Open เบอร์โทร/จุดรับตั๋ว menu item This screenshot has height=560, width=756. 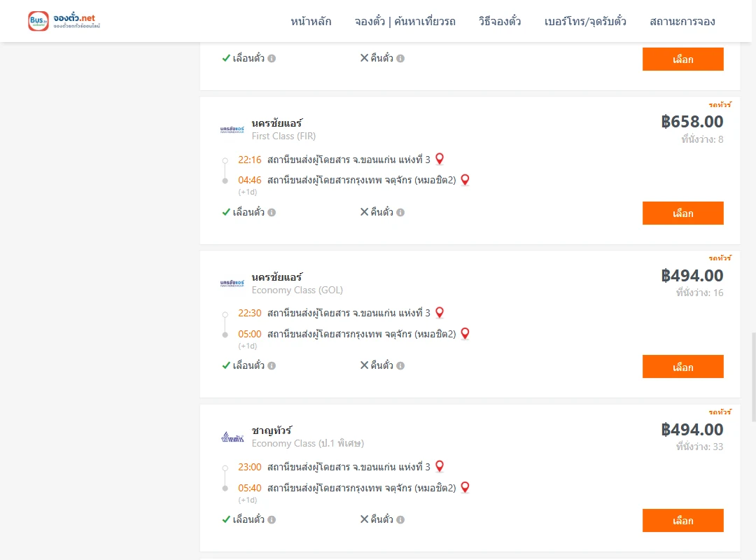point(585,21)
